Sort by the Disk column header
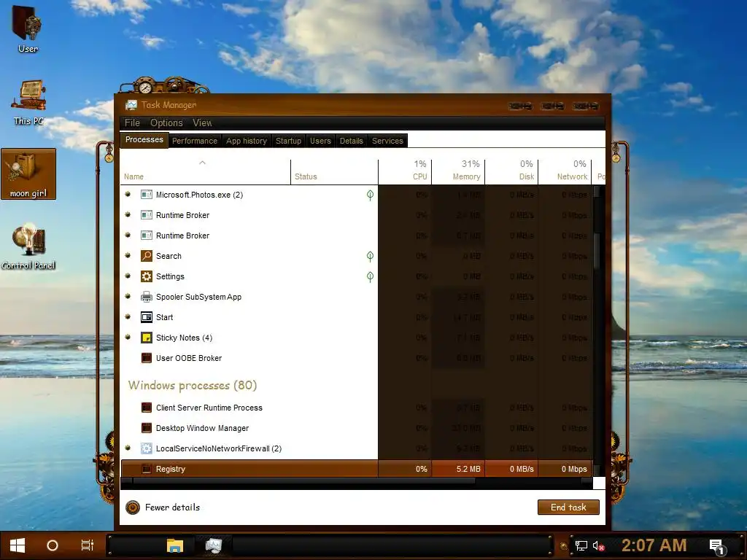Viewport: 747px width, 560px height. [x=511, y=171]
